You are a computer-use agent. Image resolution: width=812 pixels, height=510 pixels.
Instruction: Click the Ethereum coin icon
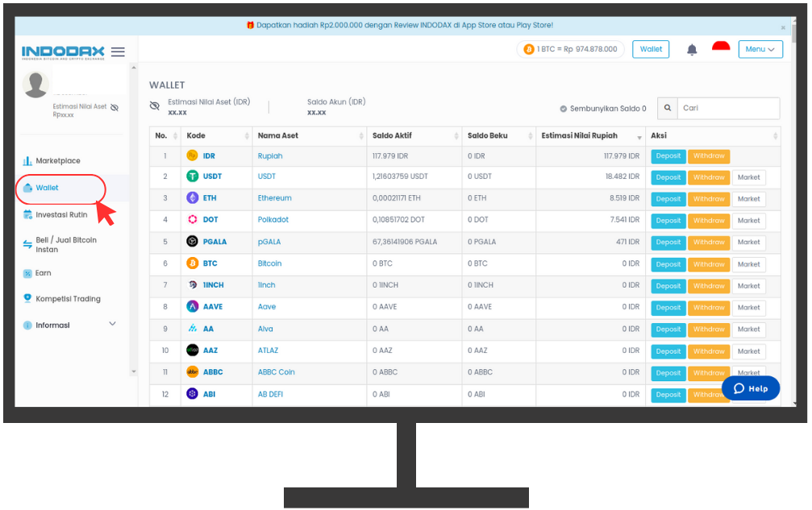pos(193,198)
